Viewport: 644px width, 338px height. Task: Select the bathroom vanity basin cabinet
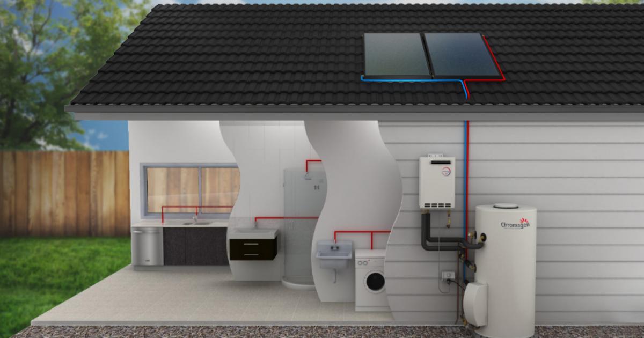[253, 245]
